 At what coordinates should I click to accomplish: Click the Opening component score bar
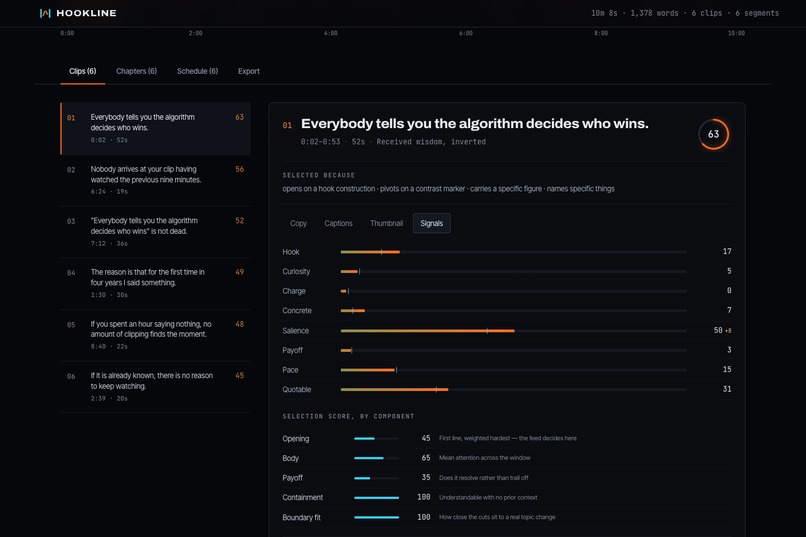point(376,438)
